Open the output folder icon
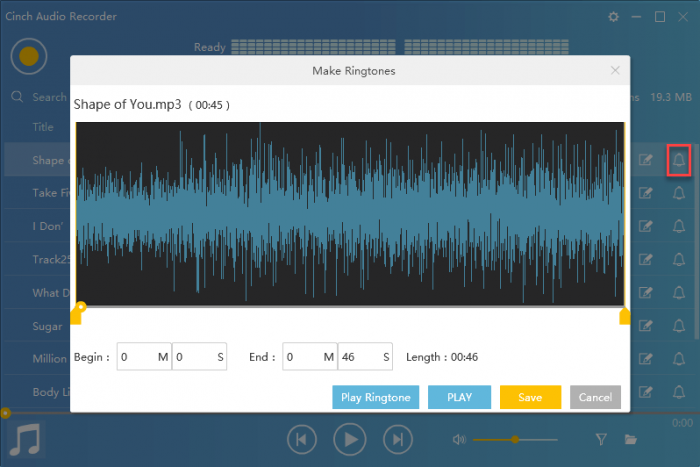The height and width of the screenshot is (467, 700). point(630,440)
